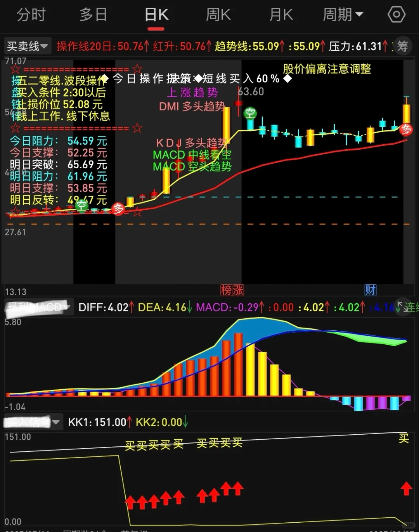Tap the 上涨趋势 label
The width and height of the screenshot is (419, 532).
(192, 93)
